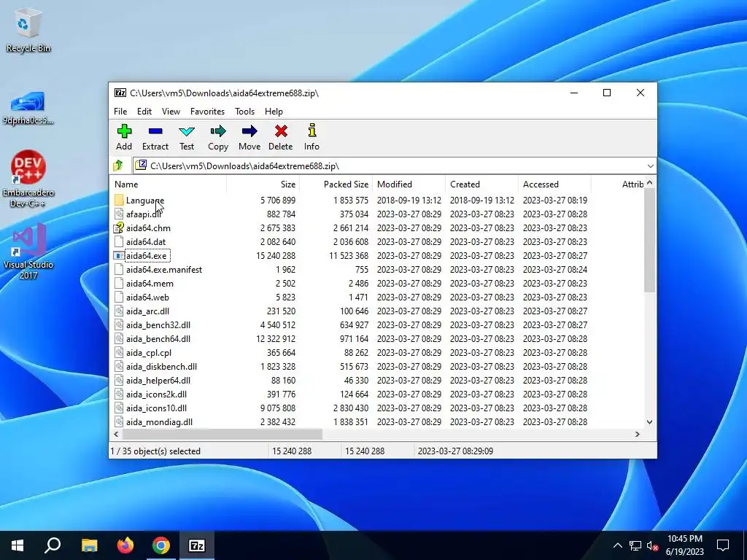Select aida_icons10.dll in the list
The height and width of the screenshot is (560, 747).
click(x=156, y=408)
